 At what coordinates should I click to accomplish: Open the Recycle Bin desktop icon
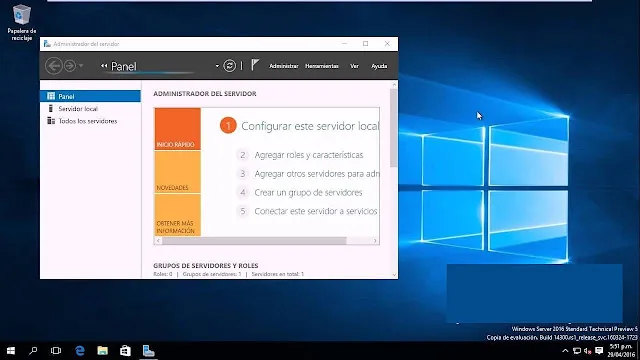coord(21,22)
